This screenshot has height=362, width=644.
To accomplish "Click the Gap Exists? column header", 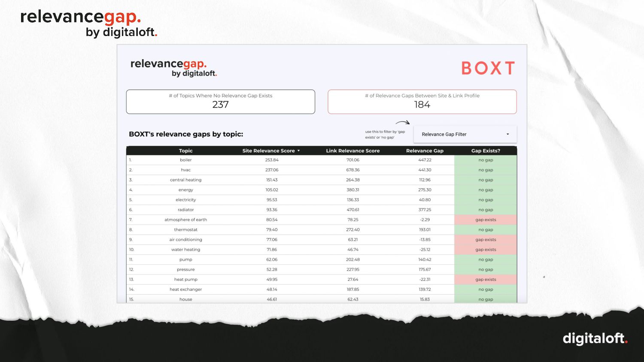I will 486,151.
